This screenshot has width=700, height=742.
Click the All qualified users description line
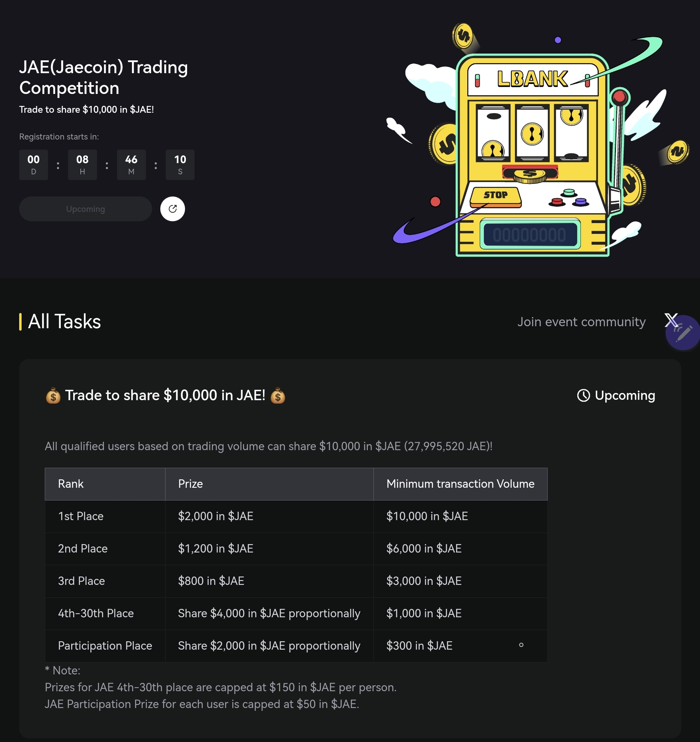click(269, 446)
